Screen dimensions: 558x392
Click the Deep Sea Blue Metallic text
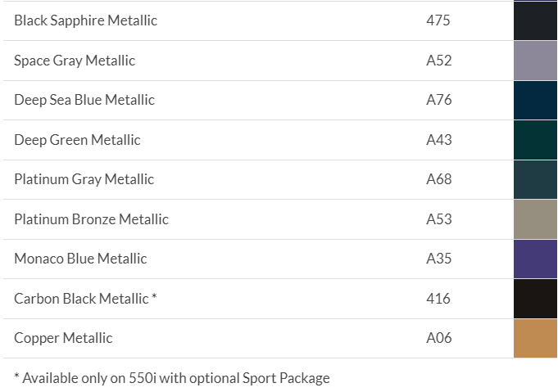click(84, 100)
